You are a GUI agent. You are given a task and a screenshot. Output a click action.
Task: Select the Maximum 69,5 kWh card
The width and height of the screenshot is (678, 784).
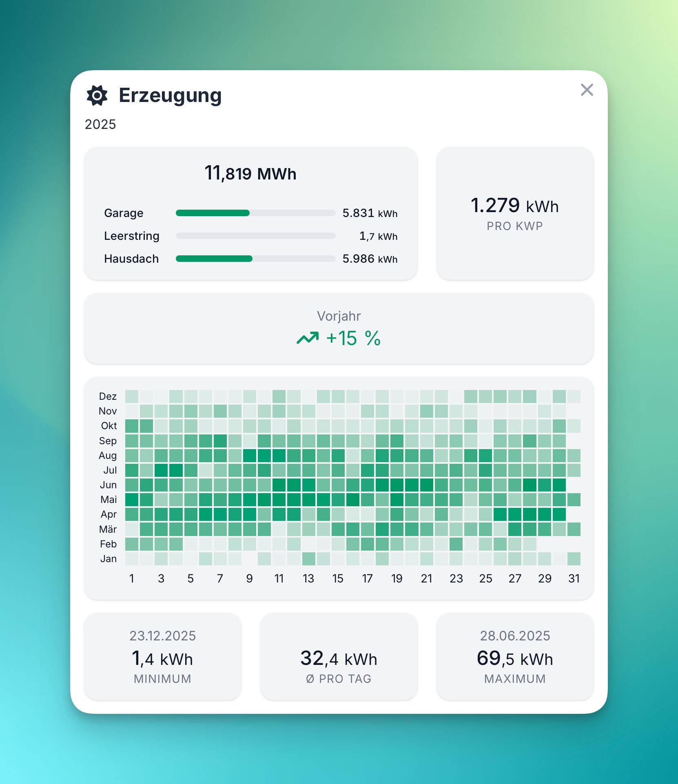pos(515,656)
